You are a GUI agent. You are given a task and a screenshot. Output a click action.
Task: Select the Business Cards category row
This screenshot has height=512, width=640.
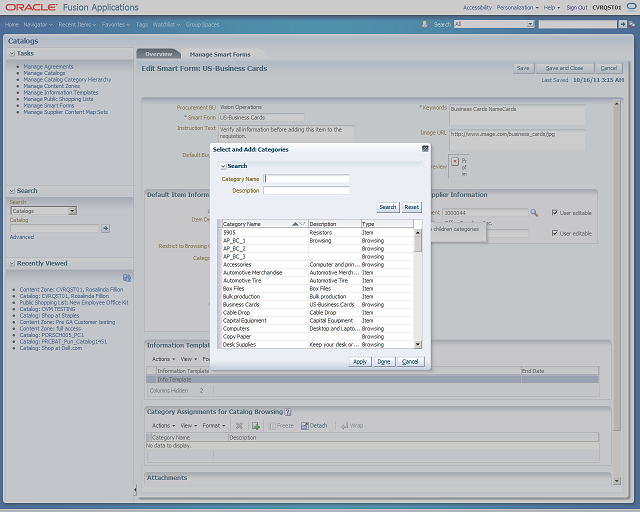click(x=317, y=305)
